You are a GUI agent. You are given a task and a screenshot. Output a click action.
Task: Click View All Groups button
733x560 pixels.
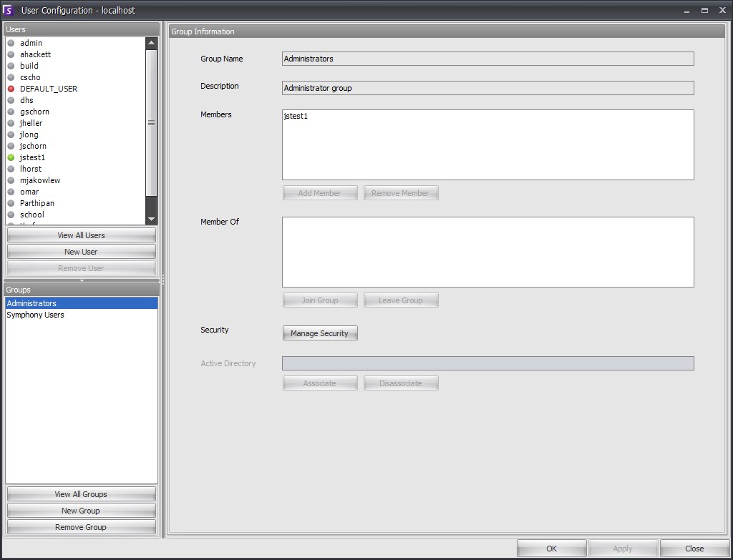click(x=82, y=494)
